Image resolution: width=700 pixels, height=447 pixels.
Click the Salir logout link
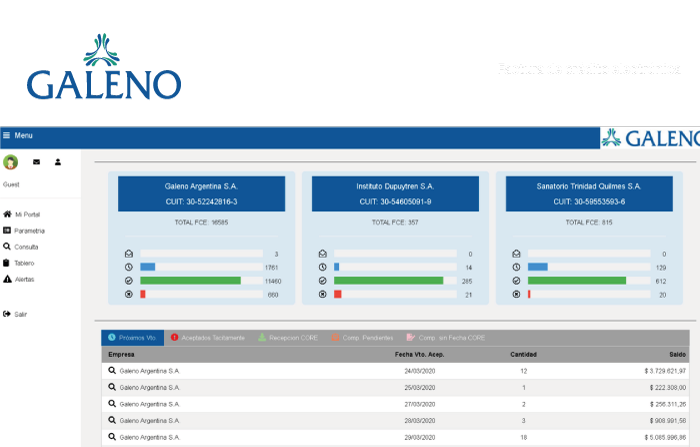(21, 314)
